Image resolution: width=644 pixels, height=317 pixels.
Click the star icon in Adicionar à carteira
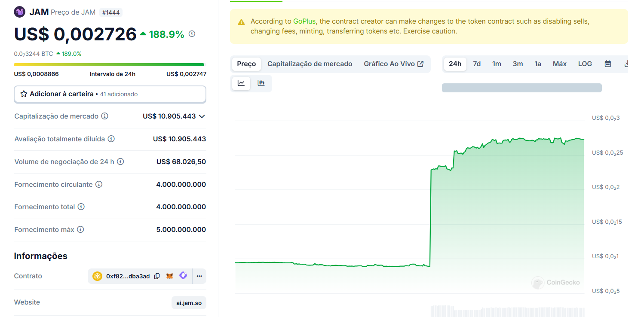tap(24, 94)
